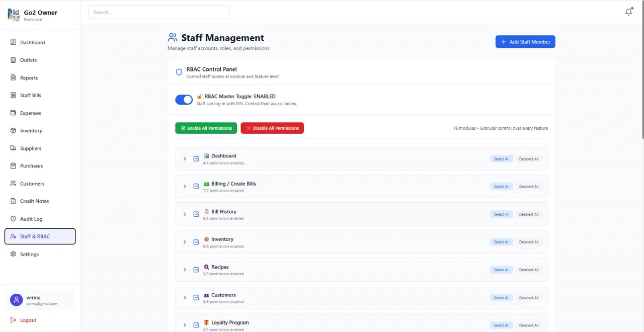Go to Staff Bills page
The width and height of the screenshot is (644, 332).
click(40, 95)
